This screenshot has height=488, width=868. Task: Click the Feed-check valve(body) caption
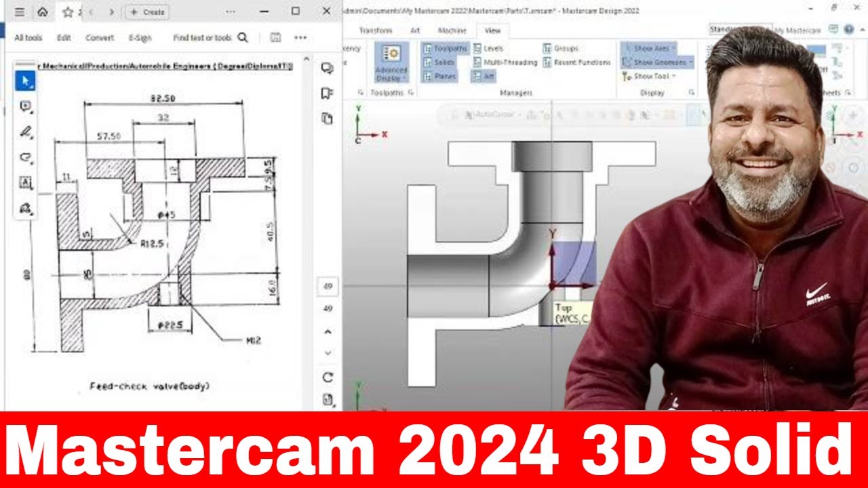tap(150, 386)
